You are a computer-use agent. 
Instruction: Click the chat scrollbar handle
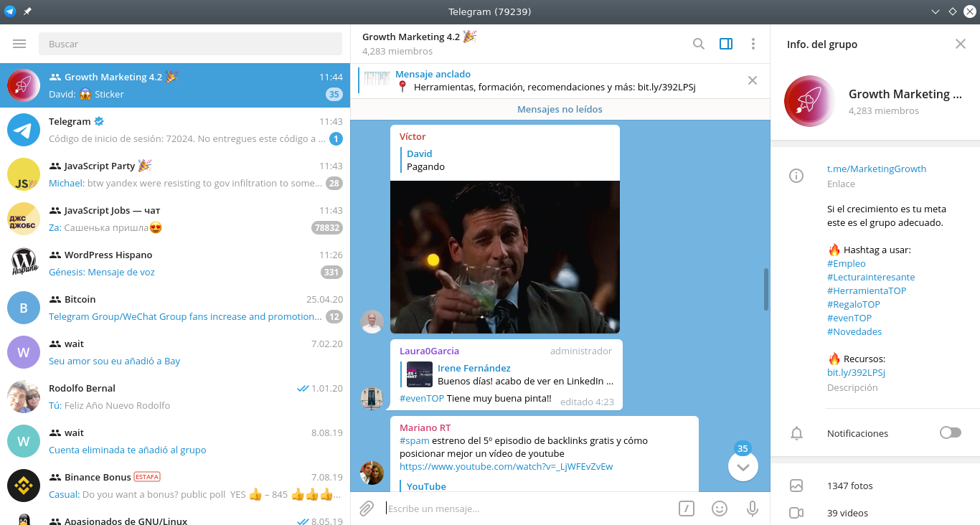tap(766, 289)
